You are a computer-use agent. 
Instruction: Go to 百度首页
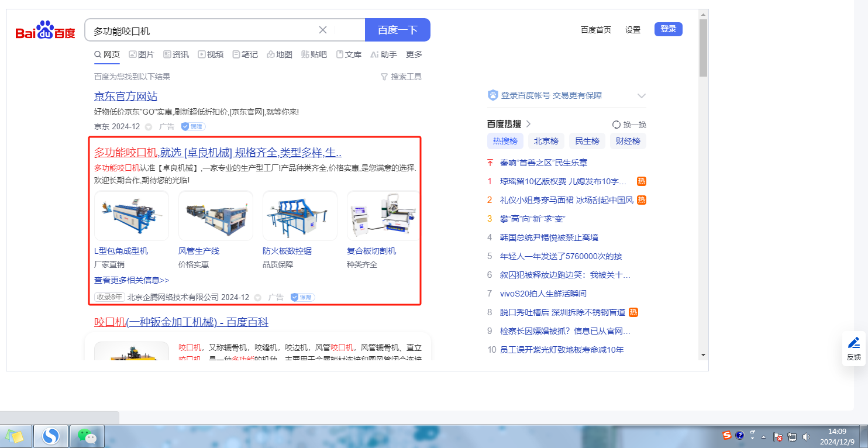click(595, 30)
